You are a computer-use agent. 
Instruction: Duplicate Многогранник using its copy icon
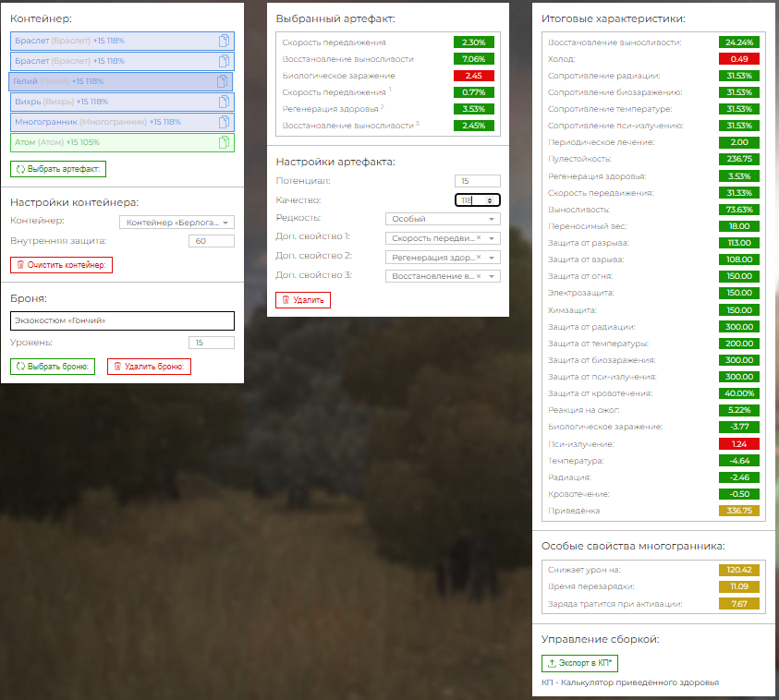[223, 122]
